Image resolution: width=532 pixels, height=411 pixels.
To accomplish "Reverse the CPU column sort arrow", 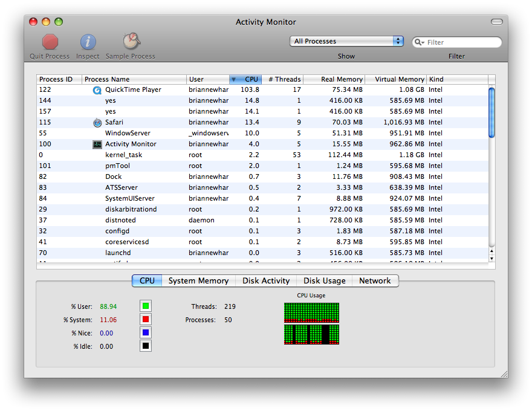I will [233, 79].
